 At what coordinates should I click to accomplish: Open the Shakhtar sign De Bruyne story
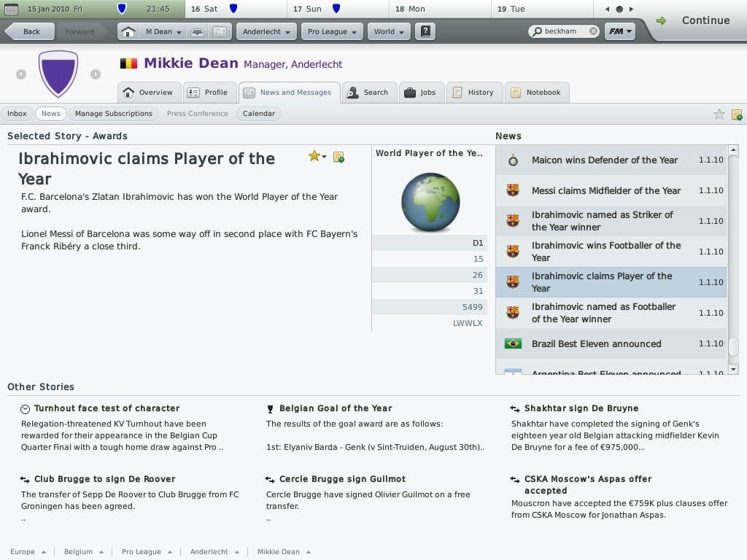[x=581, y=408]
